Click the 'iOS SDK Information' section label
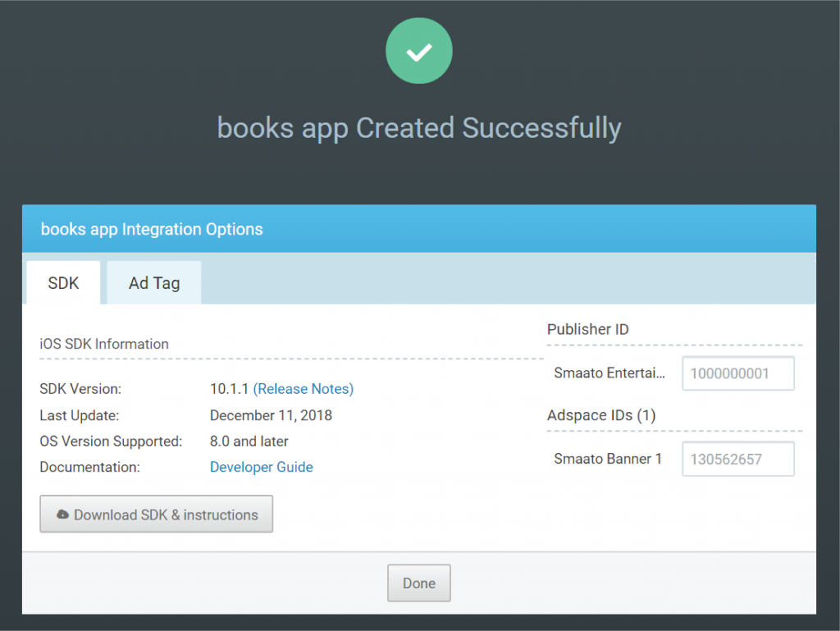 [104, 344]
